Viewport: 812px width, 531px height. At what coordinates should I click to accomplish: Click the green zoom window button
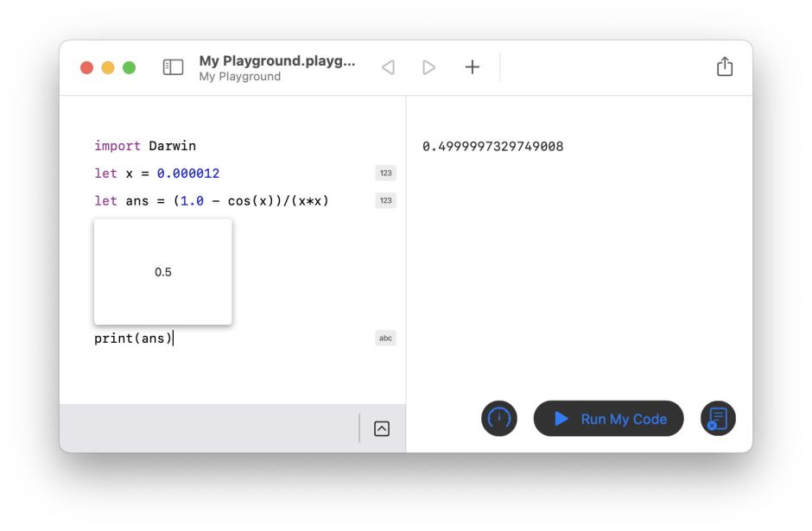coord(129,67)
